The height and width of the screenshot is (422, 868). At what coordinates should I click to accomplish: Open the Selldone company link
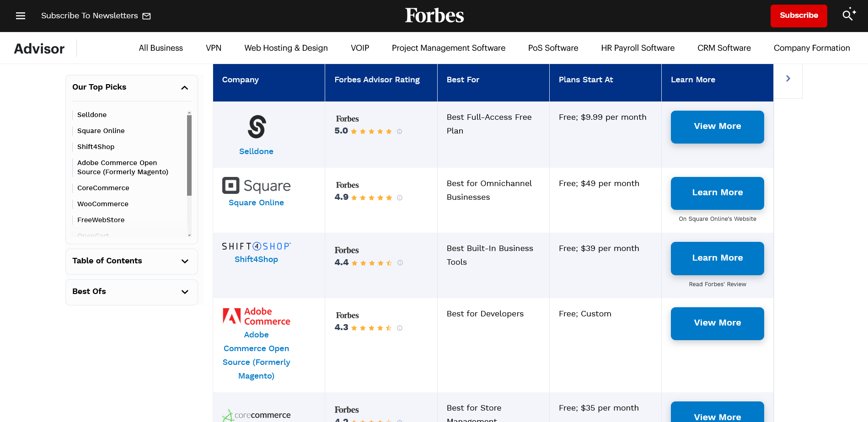tap(256, 151)
